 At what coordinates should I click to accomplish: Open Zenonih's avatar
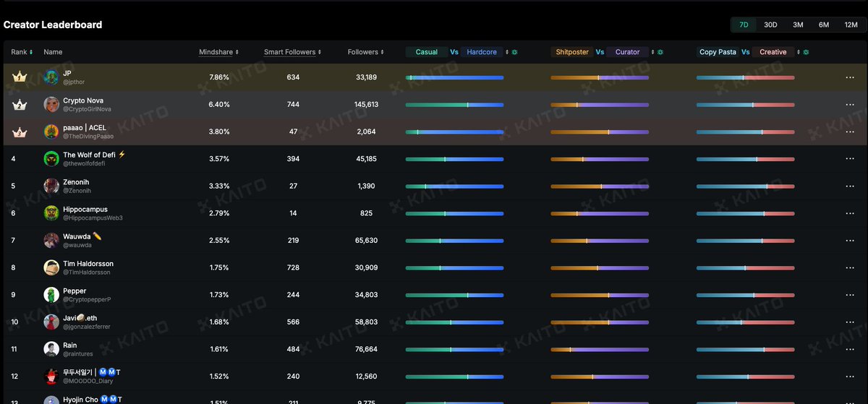pyautogui.click(x=51, y=186)
